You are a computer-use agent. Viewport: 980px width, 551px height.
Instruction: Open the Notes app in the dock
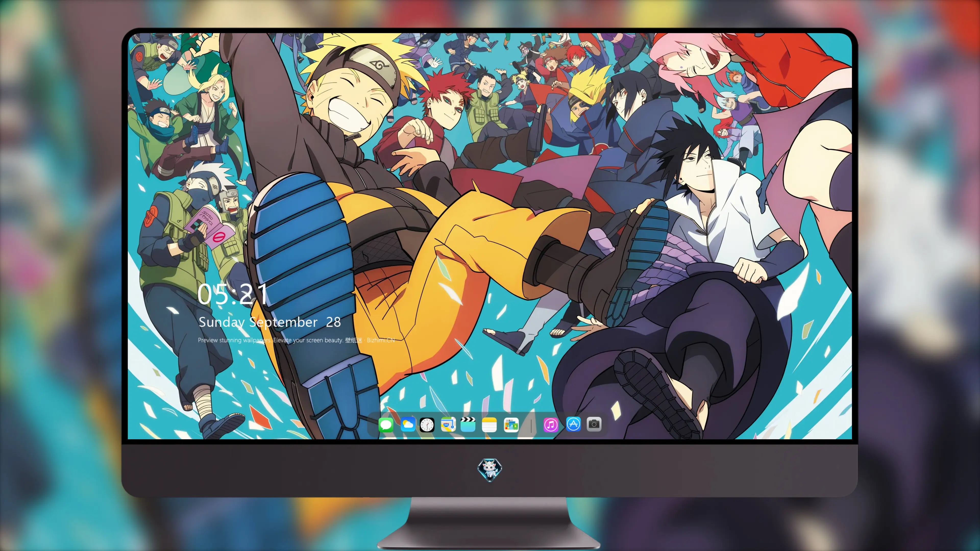click(489, 424)
